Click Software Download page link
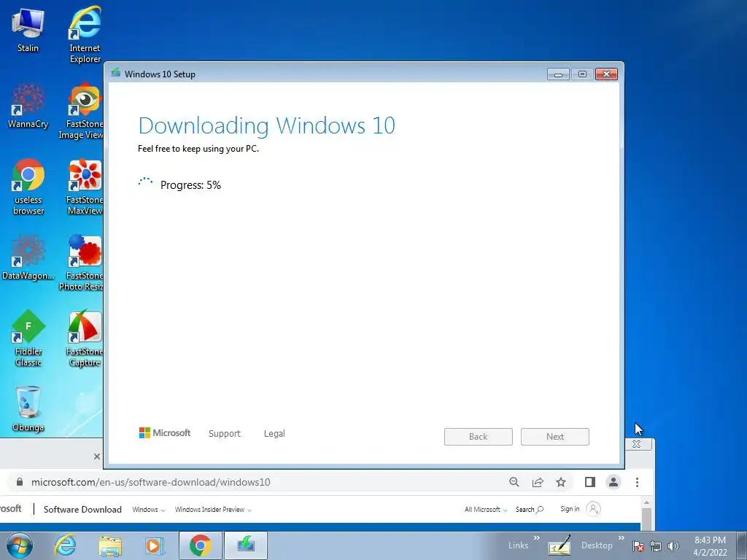Image resolution: width=747 pixels, height=560 pixels. pos(82,510)
